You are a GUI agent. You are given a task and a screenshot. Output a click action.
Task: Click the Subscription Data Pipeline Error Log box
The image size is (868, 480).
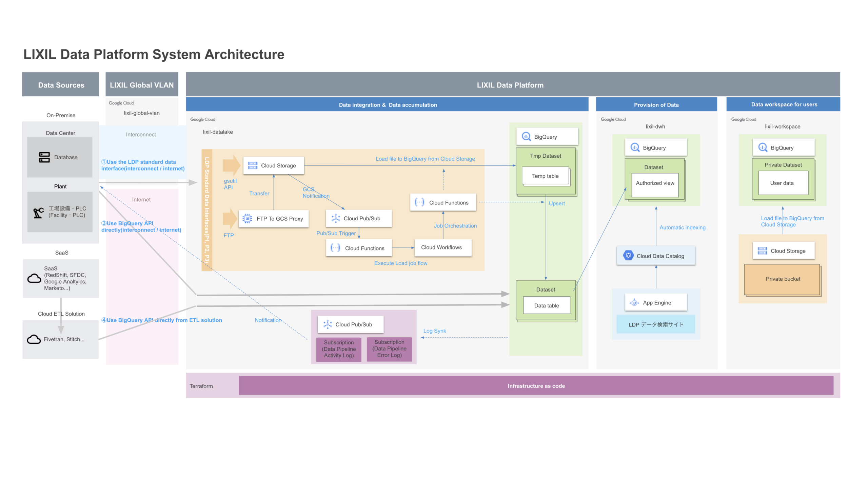coord(389,348)
